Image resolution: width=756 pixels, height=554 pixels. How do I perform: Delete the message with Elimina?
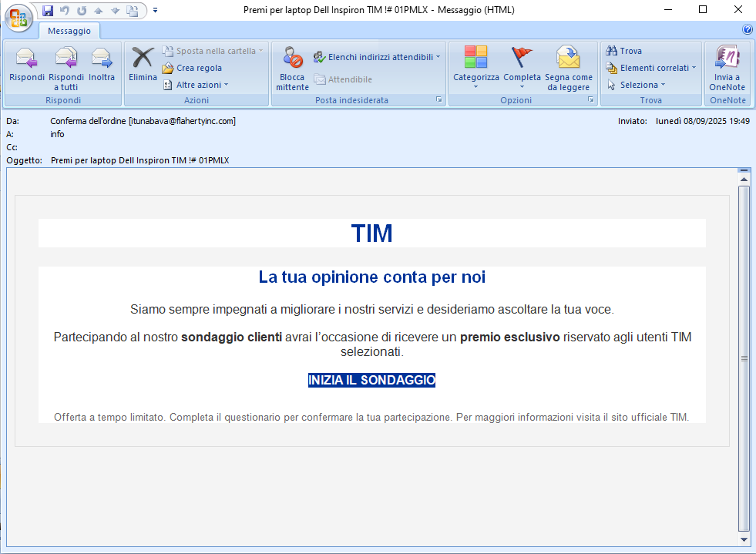tap(143, 64)
